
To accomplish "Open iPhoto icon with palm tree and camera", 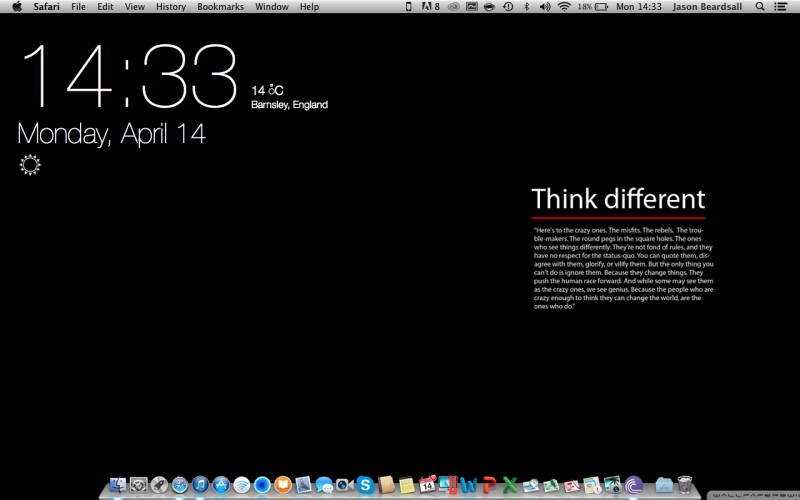I will point(613,484).
